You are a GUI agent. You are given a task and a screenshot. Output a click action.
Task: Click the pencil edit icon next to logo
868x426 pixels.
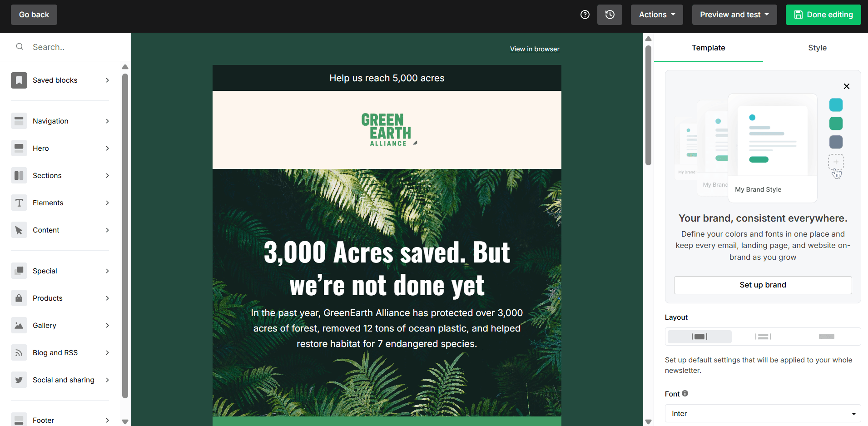[x=415, y=143]
